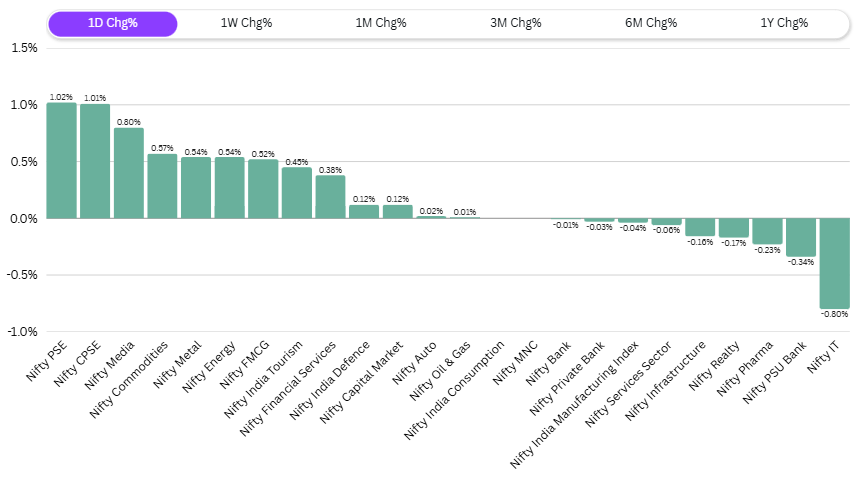Screen dimensions: 861x482
Task: Click the 1.02% value label
Action: pos(61,97)
